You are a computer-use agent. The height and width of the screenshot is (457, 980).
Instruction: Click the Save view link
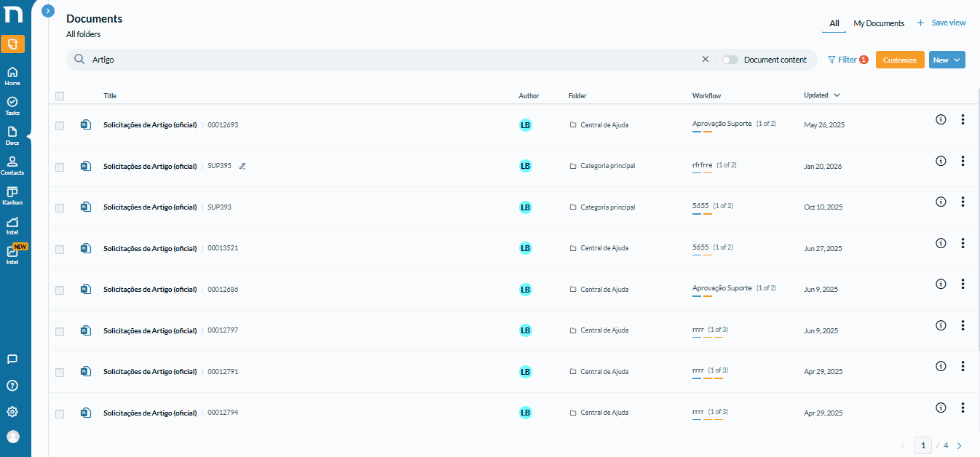pyautogui.click(x=941, y=23)
